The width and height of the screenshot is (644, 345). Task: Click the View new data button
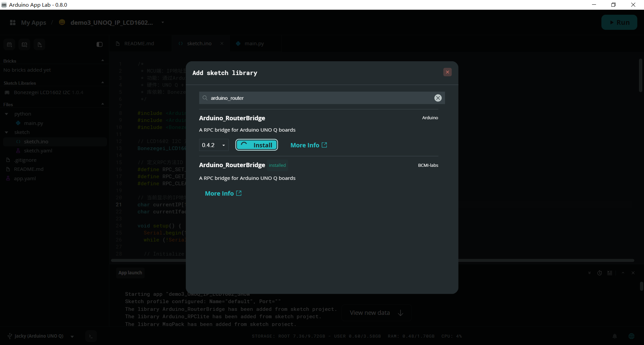[x=376, y=313]
